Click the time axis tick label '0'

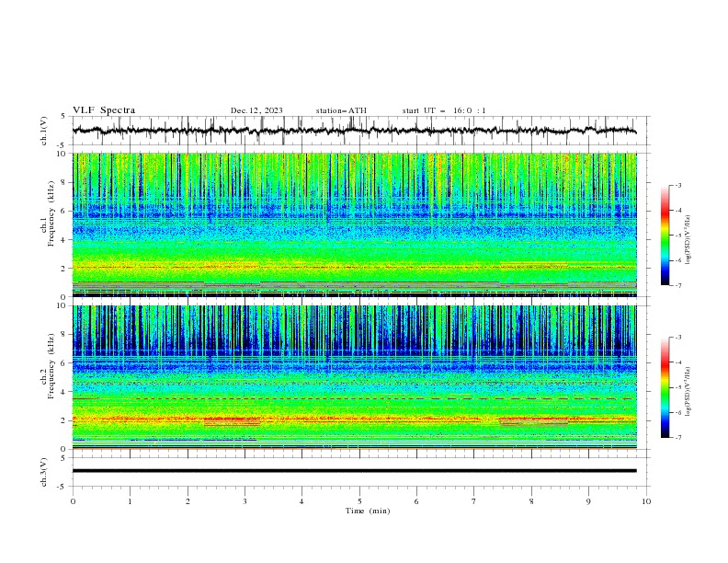[73, 501]
